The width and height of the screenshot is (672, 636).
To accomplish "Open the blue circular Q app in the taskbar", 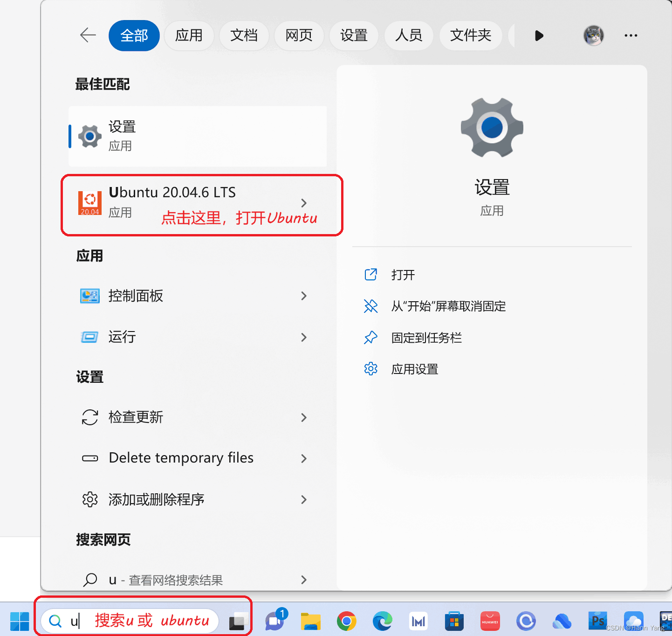I will [526, 621].
